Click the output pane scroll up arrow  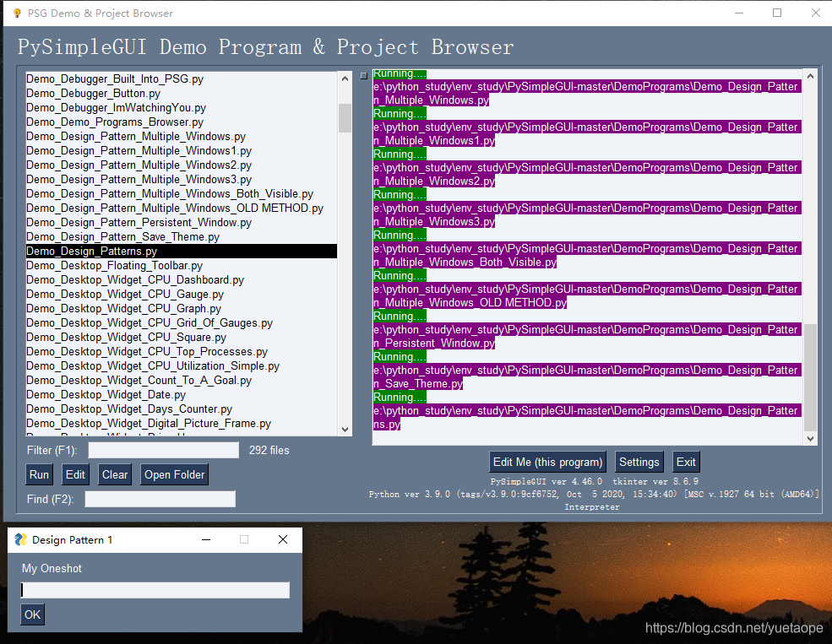click(810, 76)
